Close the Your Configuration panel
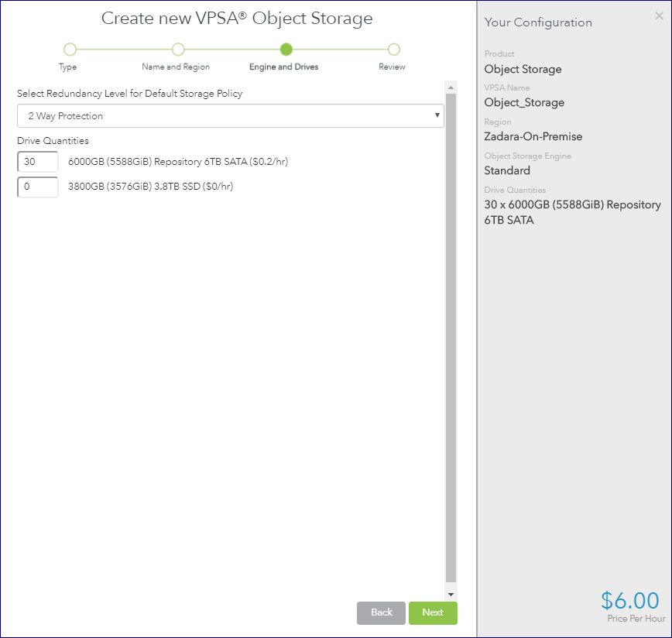 (x=659, y=15)
